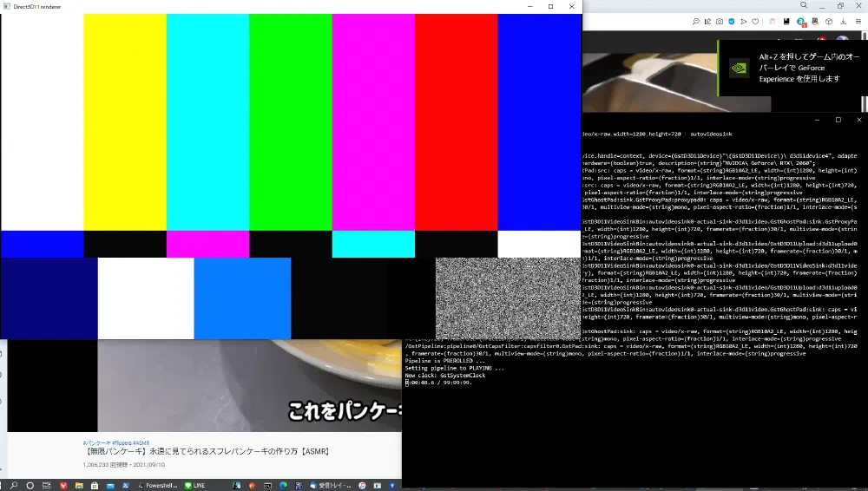
Task: Switch to the Powershell... taskbar window
Action: coord(157,486)
